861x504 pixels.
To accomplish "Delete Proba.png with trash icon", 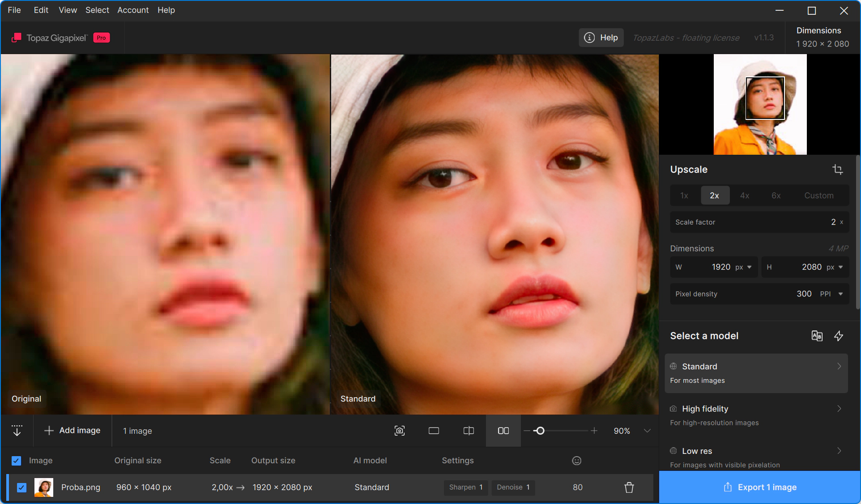I will coord(629,487).
